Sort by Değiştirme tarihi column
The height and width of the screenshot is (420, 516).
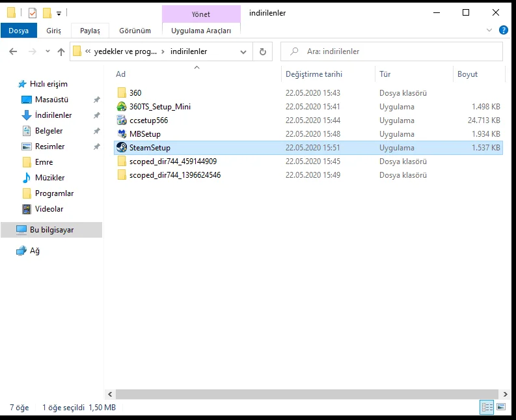pos(314,74)
